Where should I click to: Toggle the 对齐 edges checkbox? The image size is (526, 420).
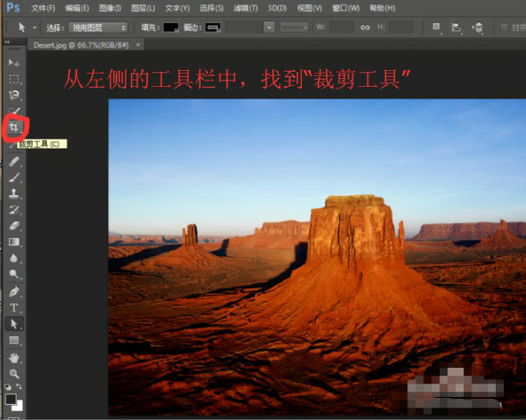[504, 27]
